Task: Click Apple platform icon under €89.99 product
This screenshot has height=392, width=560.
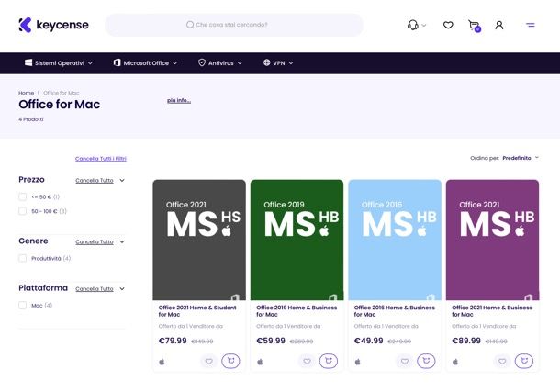Action: pos(455,362)
